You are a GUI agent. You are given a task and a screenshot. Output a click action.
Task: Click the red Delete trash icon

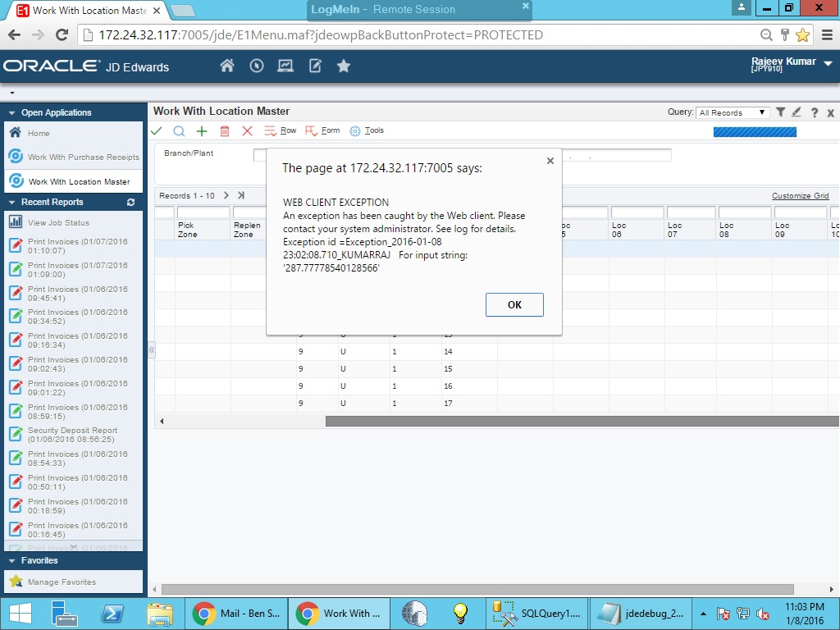tap(225, 131)
